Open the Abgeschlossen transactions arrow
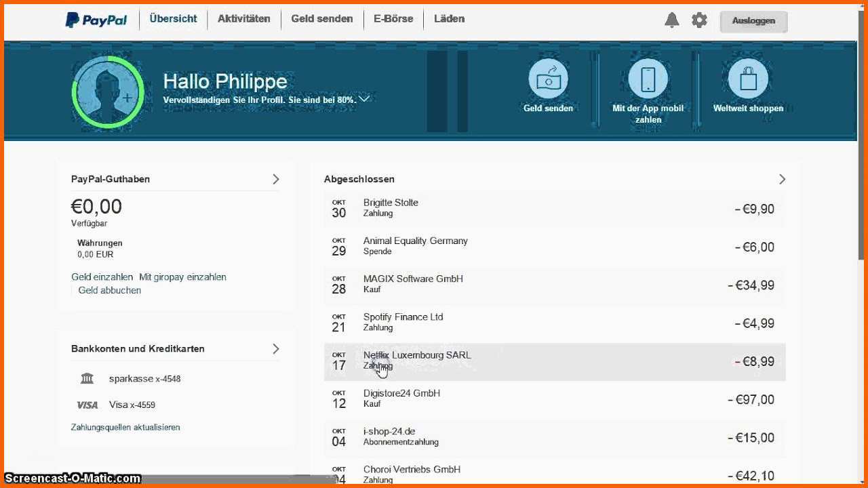Screen dimensions: 868x488 tap(782, 179)
